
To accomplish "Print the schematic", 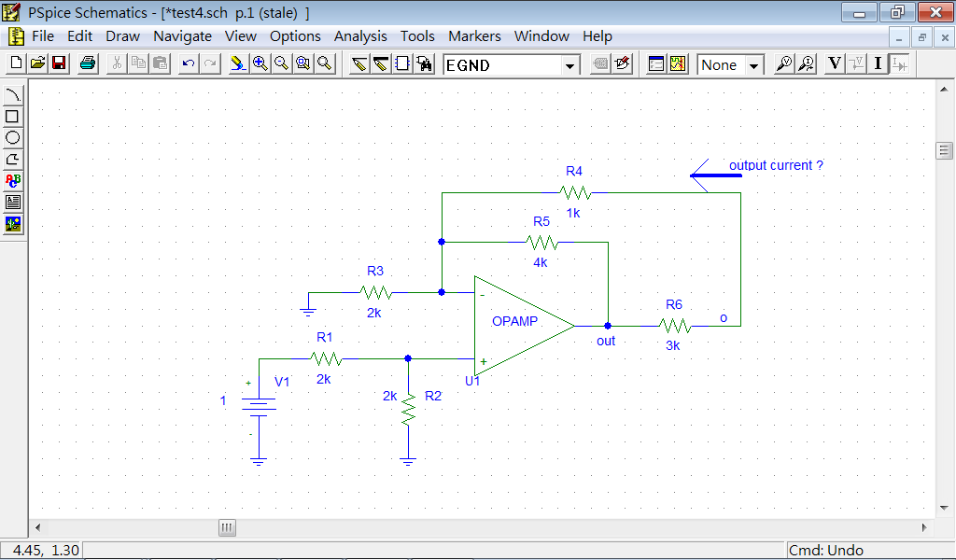I will 88,63.
